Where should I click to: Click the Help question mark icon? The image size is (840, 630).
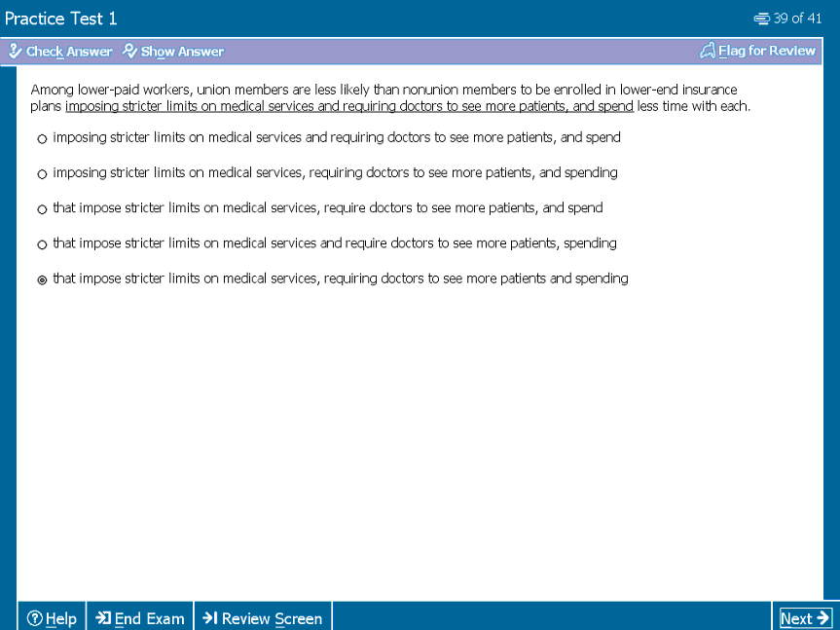[x=34, y=618]
